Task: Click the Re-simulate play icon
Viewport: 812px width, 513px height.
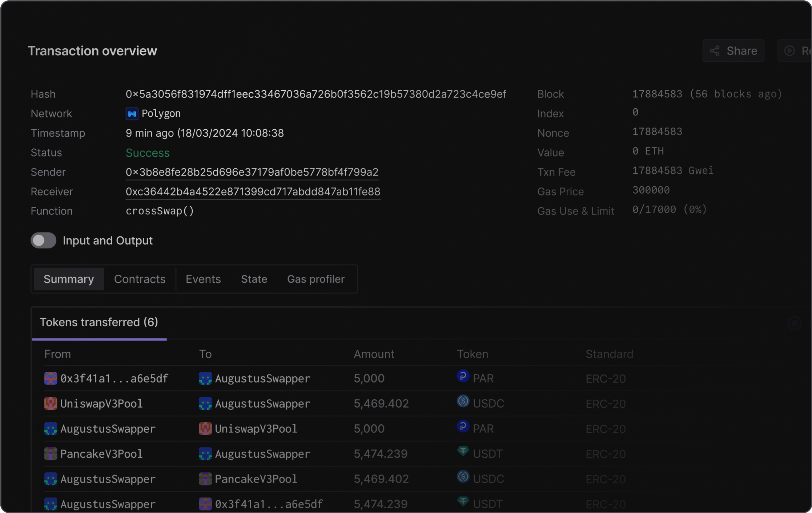Action: point(789,51)
